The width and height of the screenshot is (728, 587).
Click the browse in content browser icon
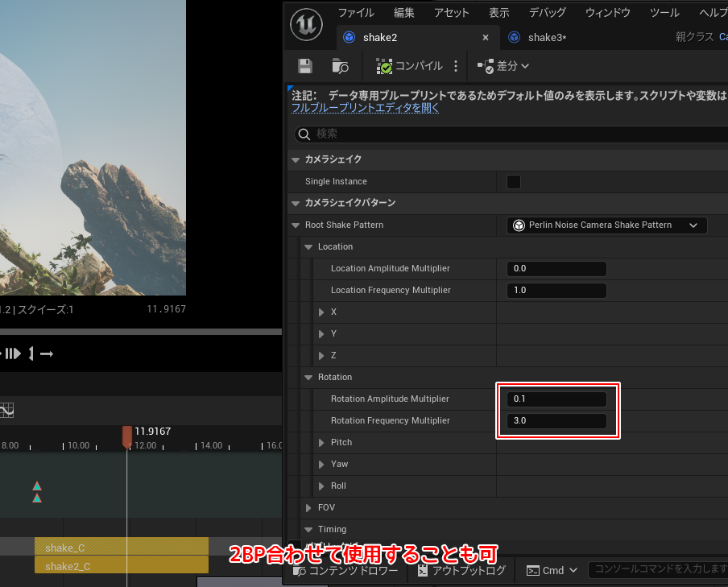pos(340,66)
